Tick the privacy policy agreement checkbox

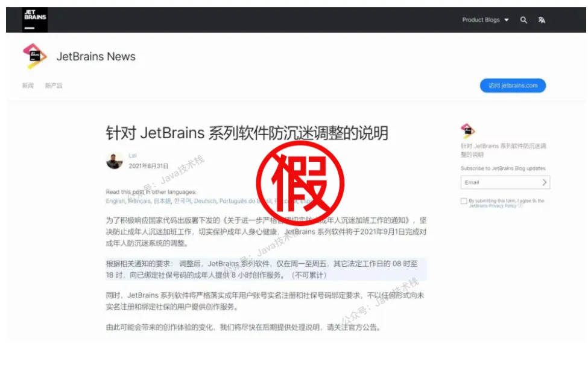464,201
